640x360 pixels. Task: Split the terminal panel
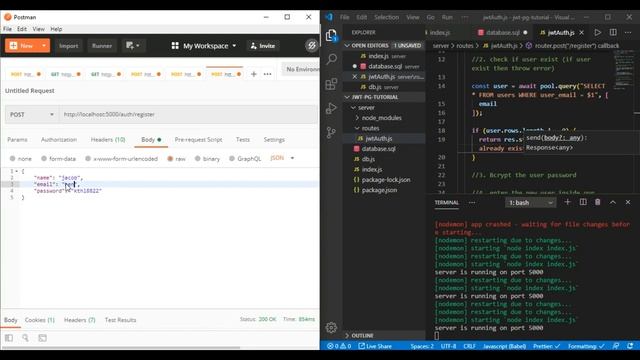583,202
